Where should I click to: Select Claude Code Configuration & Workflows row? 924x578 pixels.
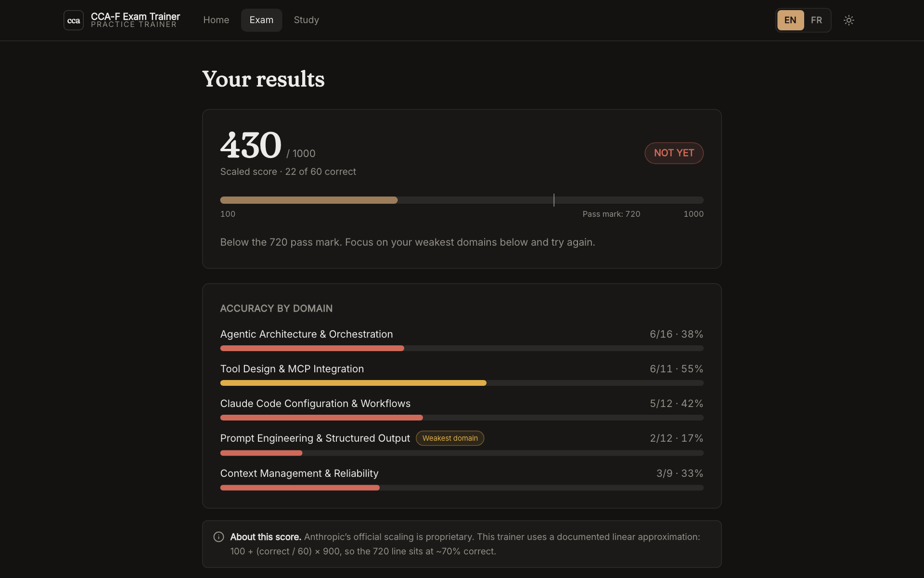point(462,409)
